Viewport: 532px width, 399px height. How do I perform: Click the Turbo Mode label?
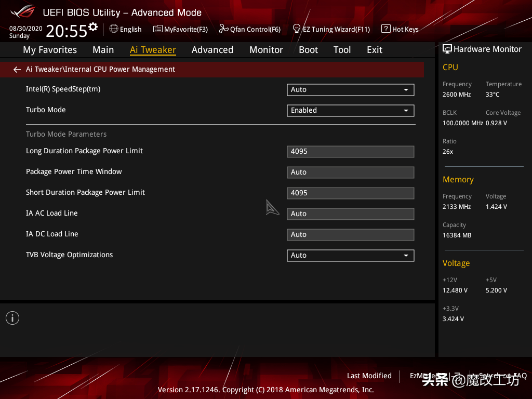(x=46, y=110)
